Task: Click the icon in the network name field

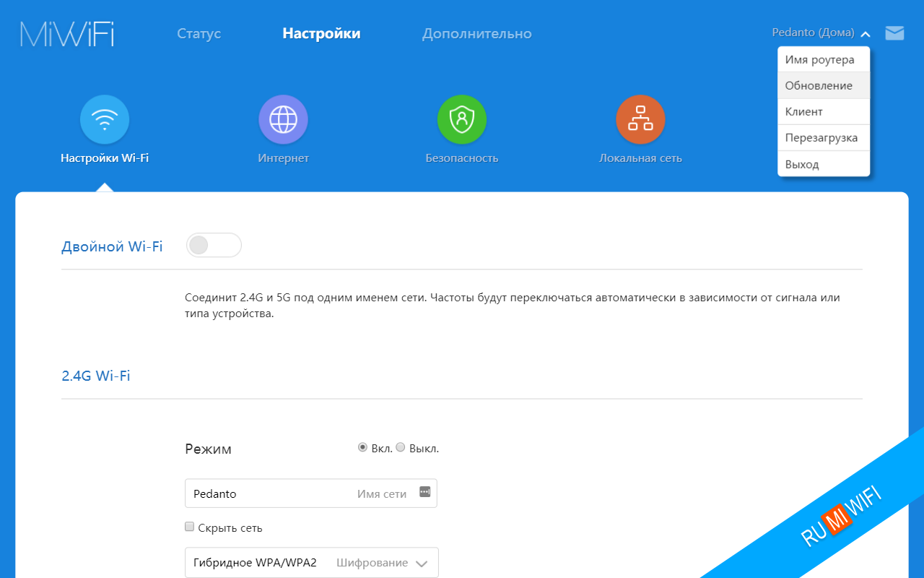Action: [424, 491]
